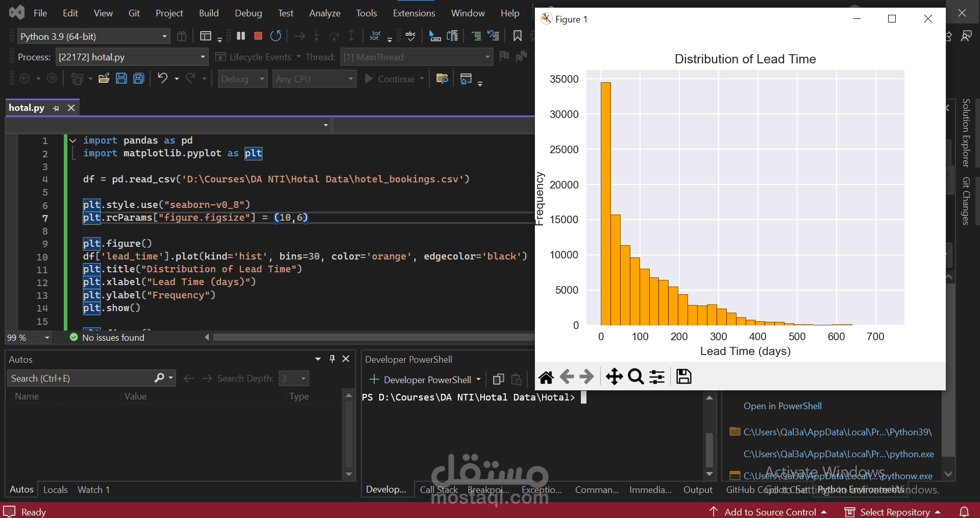Pause debugging execution
This screenshot has width=980, height=518.
point(241,36)
